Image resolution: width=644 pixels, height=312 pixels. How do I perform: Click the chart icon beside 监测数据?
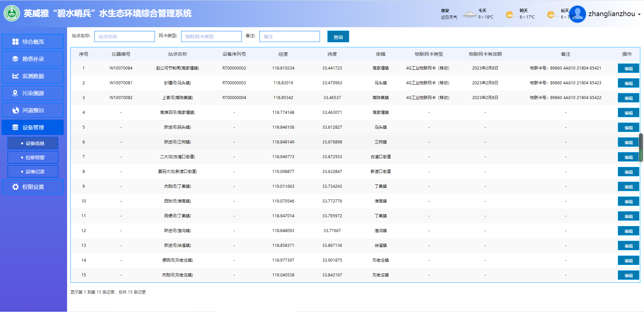[x=15, y=76]
